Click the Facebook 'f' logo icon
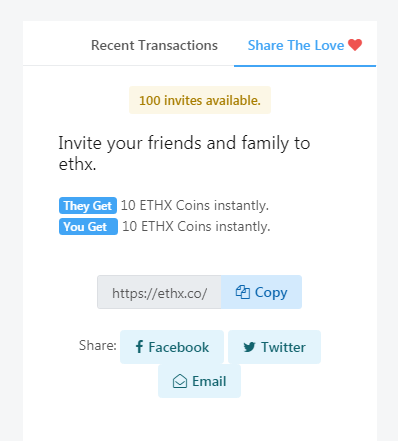 click(139, 347)
